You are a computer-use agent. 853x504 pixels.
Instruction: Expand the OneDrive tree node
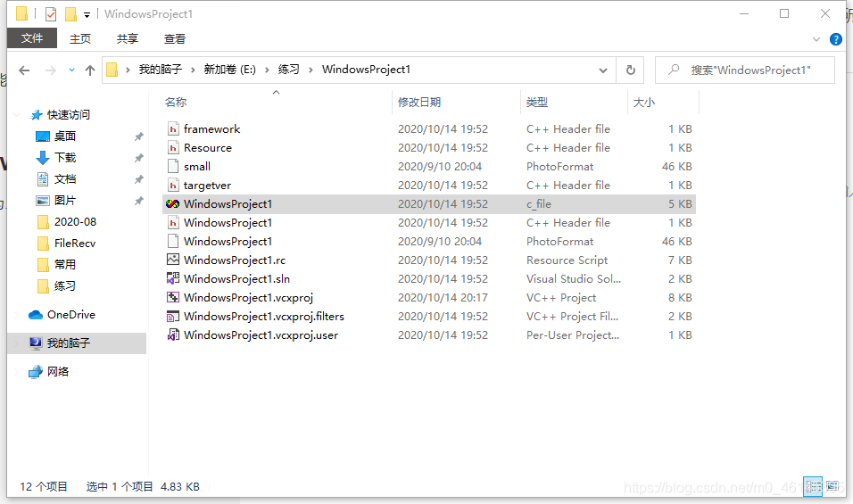click(x=17, y=315)
